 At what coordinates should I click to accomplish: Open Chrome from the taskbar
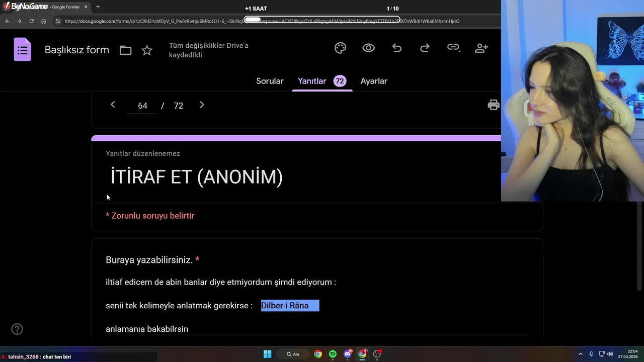coord(318,354)
